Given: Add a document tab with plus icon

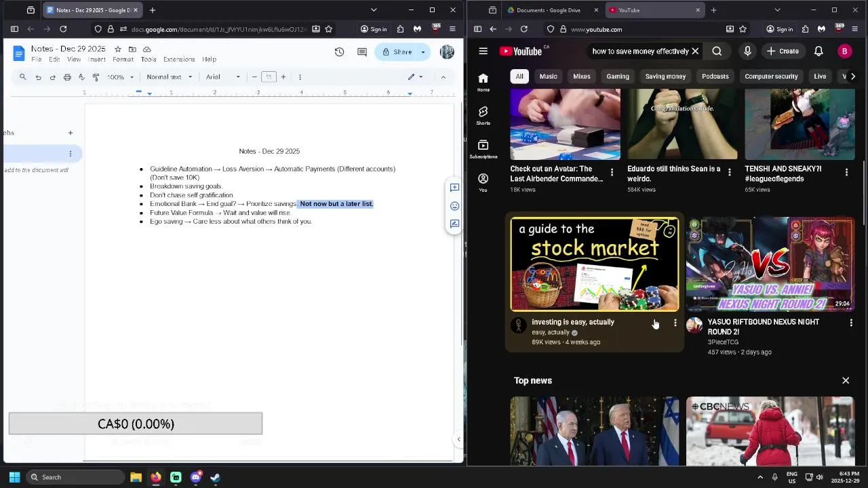Looking at the screenshot, I should tap(70, 133).
